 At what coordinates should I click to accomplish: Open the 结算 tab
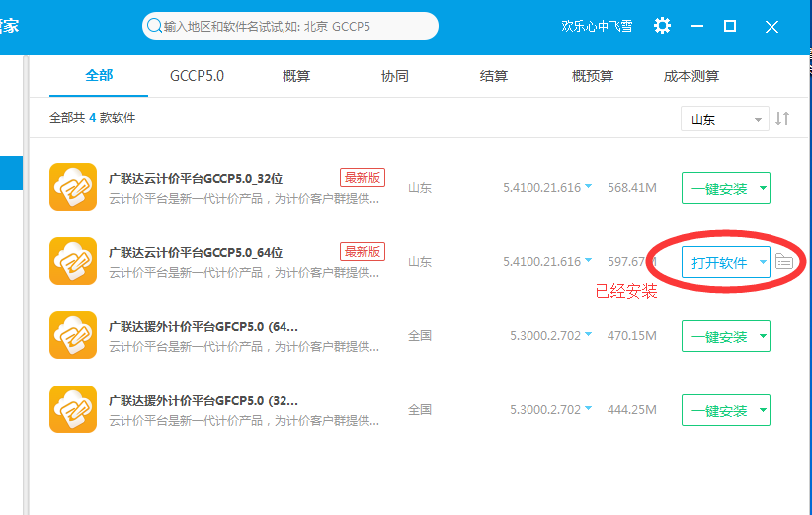click(x=494, y=76)
